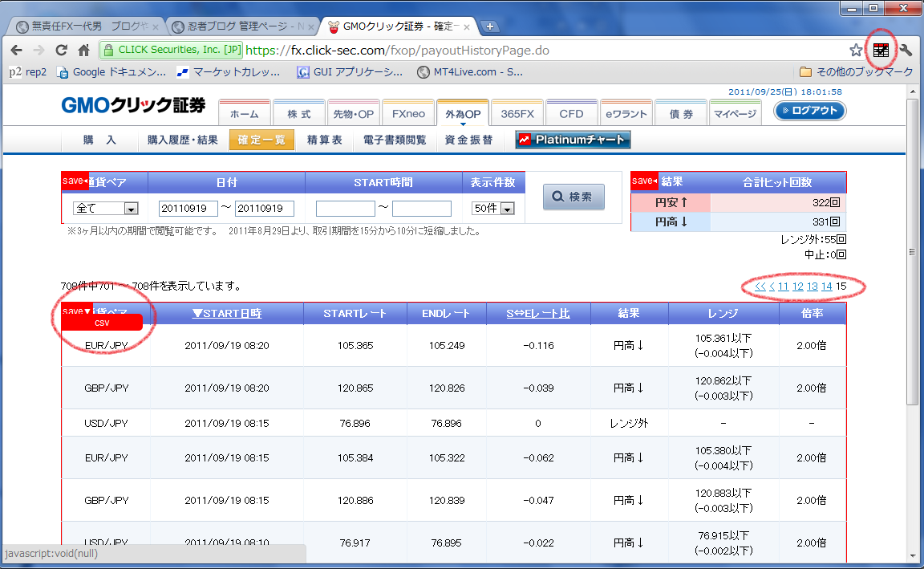Click the GMOクリック証券 logo
Screen dimensions: 924x569
pyautogui.click(x=133, y=106)
